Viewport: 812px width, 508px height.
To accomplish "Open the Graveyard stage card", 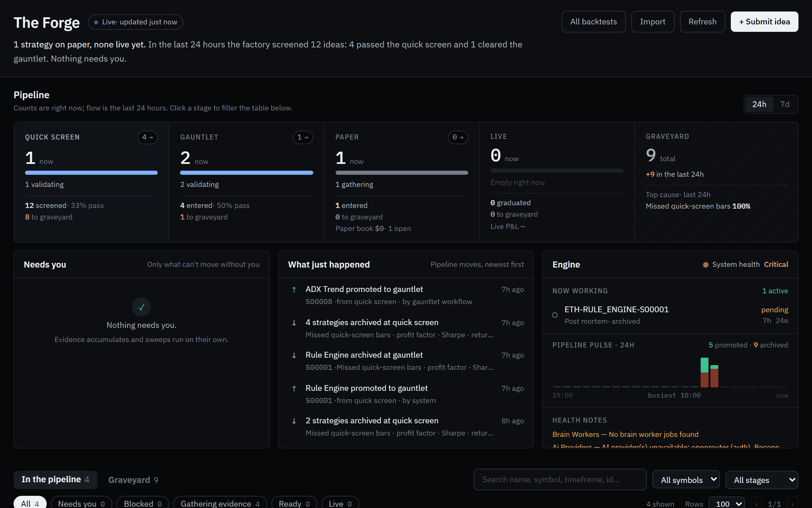I will pos(716,182).
